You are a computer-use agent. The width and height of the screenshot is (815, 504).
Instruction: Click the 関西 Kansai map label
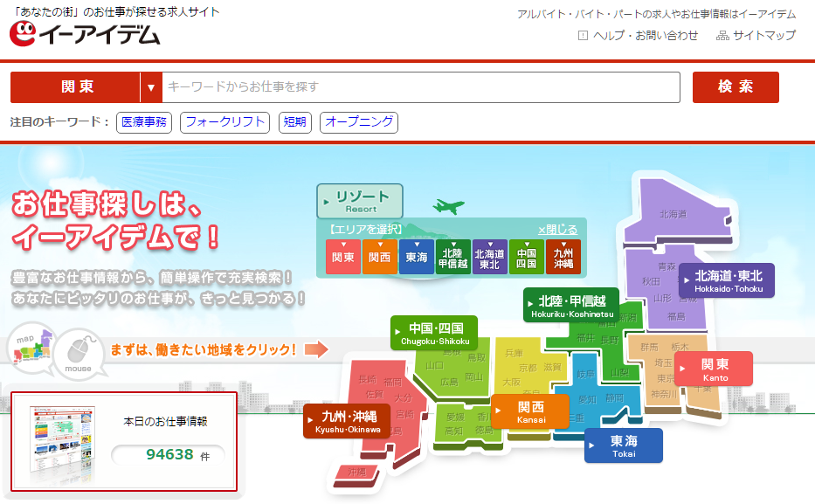click(529, 411)
